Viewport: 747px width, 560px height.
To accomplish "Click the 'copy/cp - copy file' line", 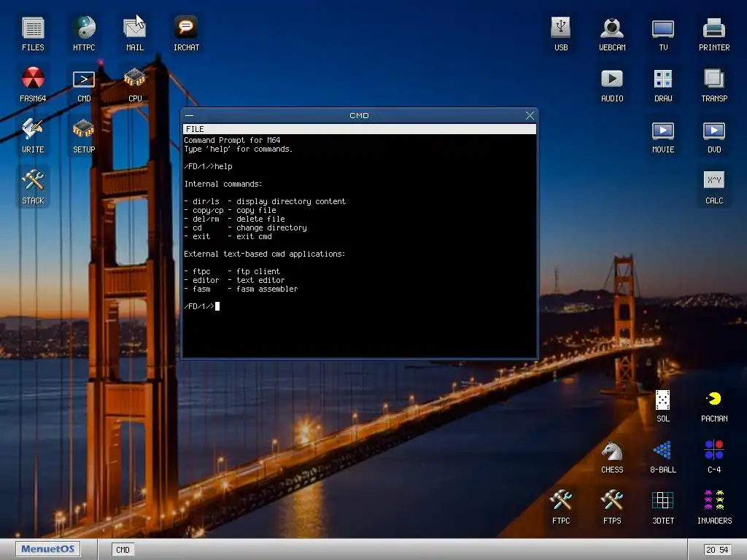I will coord(230,210).
